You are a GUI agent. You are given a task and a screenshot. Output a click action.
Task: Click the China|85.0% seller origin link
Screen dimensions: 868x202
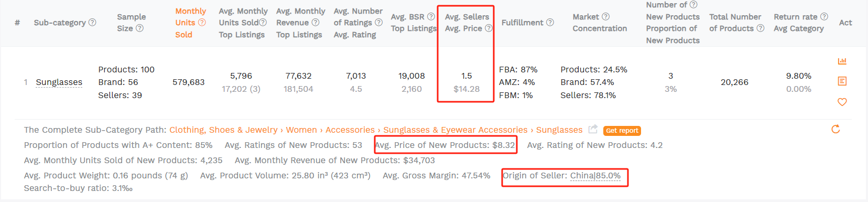pyautogui.click(x=595, y=176)
